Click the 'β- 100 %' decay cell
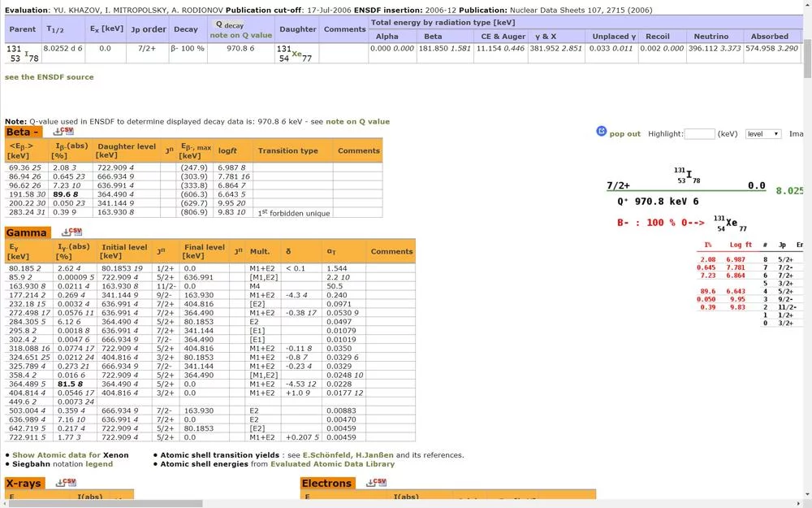The width and height of the screenshot is (812, 508). click(188, 48)
